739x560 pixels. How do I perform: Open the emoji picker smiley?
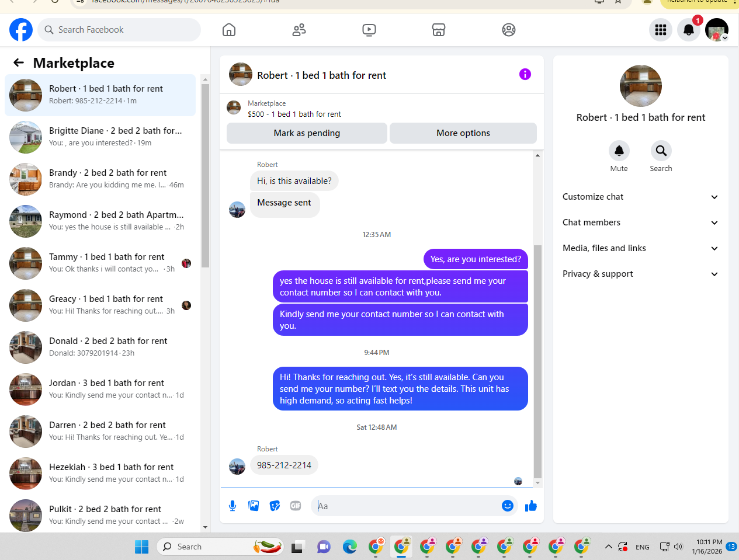508,506
